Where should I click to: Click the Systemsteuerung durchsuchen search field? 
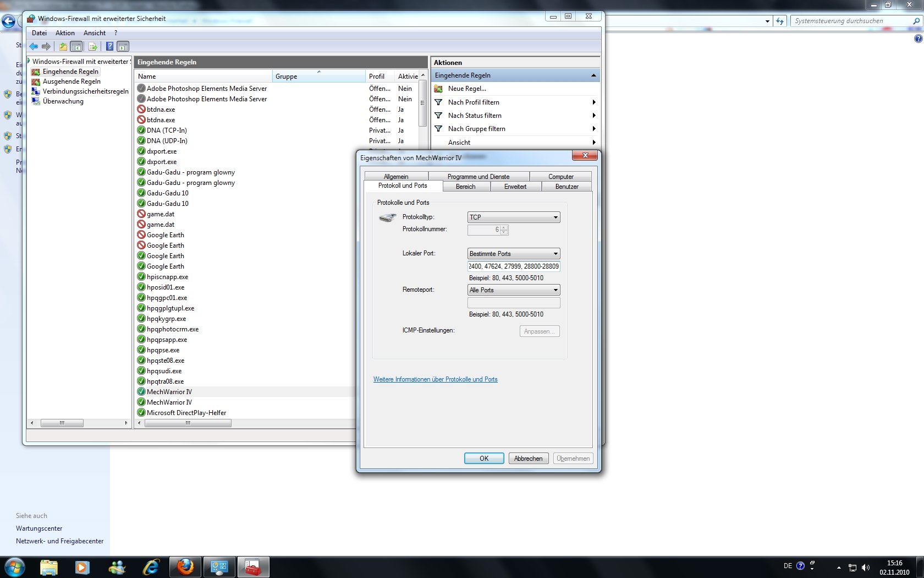pos(851,21)
